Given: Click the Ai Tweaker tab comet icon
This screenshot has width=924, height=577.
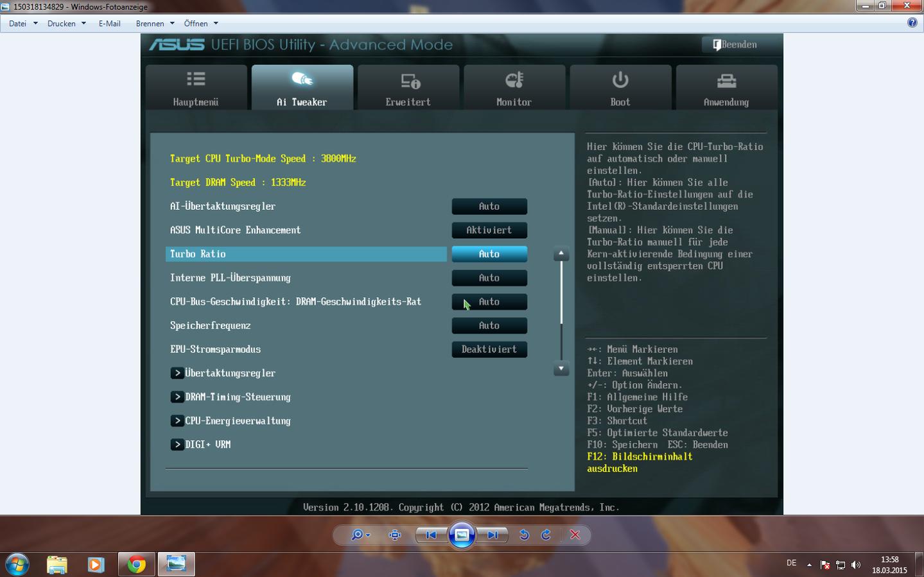Looking at the screenshot, I should pos(302,79).
